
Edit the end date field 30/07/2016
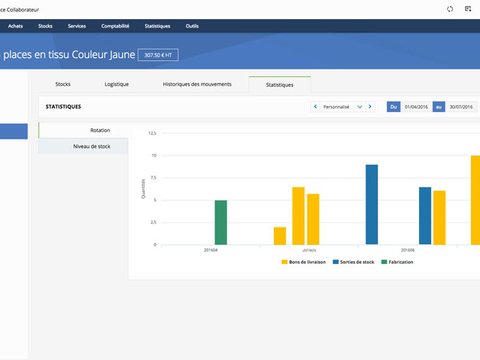[x=461, y=107]
